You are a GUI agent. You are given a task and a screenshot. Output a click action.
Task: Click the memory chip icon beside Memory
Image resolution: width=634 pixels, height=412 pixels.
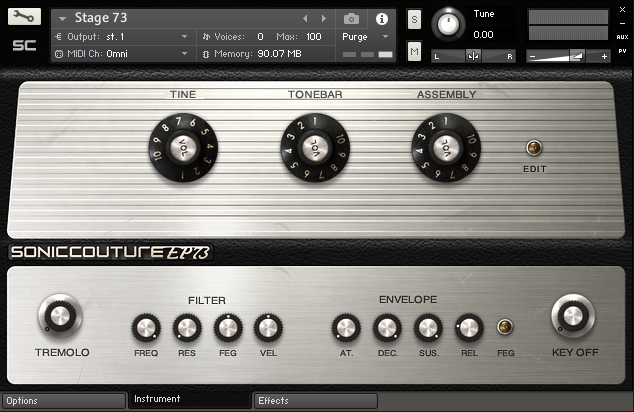(206, 54)
